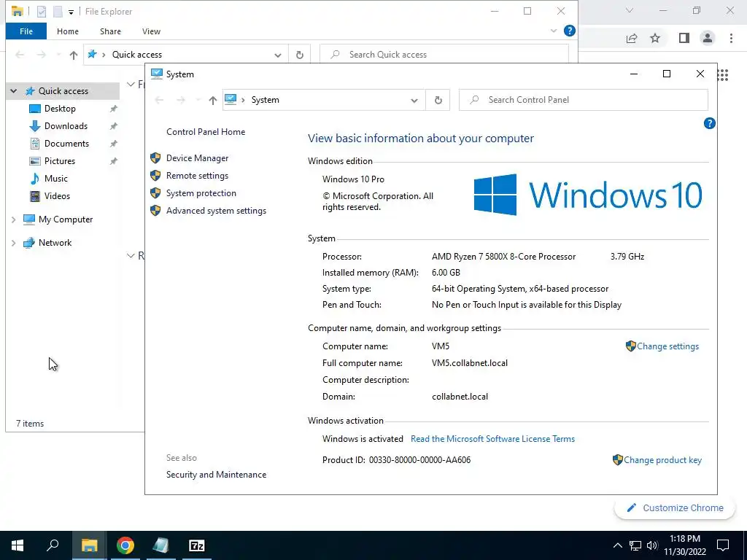Go up one level in System window
Viewport: 747px width, 560px height.
212,100
